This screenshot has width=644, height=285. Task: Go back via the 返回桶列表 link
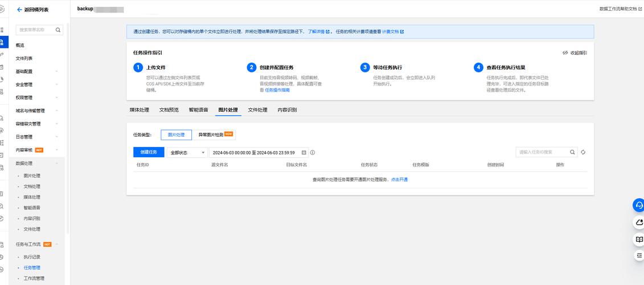coord(36,10)
